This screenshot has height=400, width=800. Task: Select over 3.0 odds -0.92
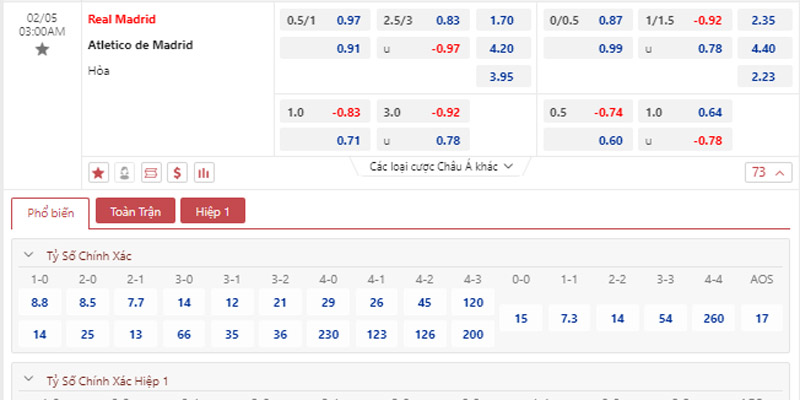point(423,112)
